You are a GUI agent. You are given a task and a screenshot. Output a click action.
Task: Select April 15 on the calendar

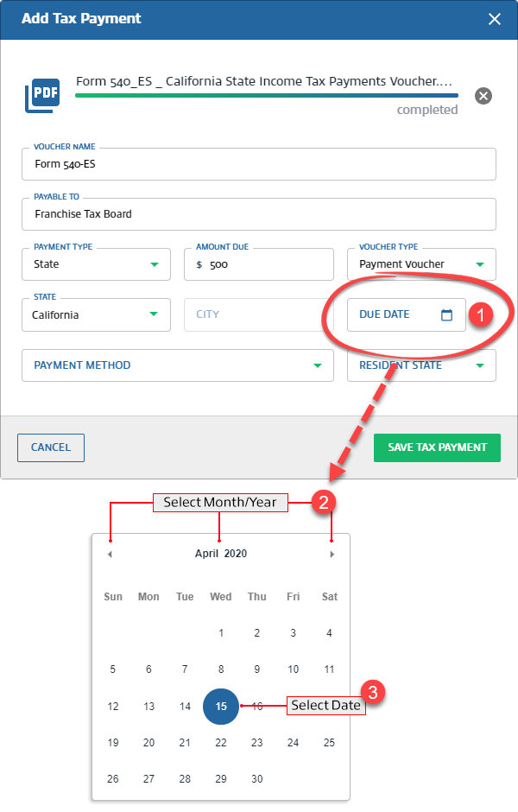point(220,706)
